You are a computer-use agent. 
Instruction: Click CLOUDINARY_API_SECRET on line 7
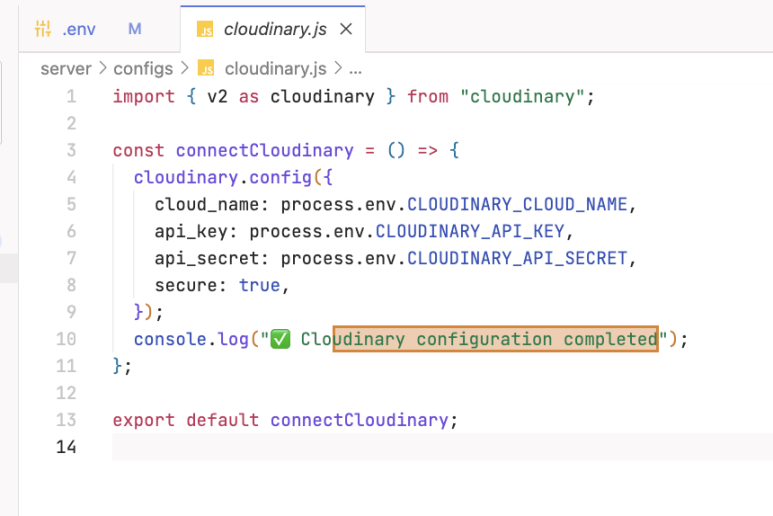(x=517, y=258)
